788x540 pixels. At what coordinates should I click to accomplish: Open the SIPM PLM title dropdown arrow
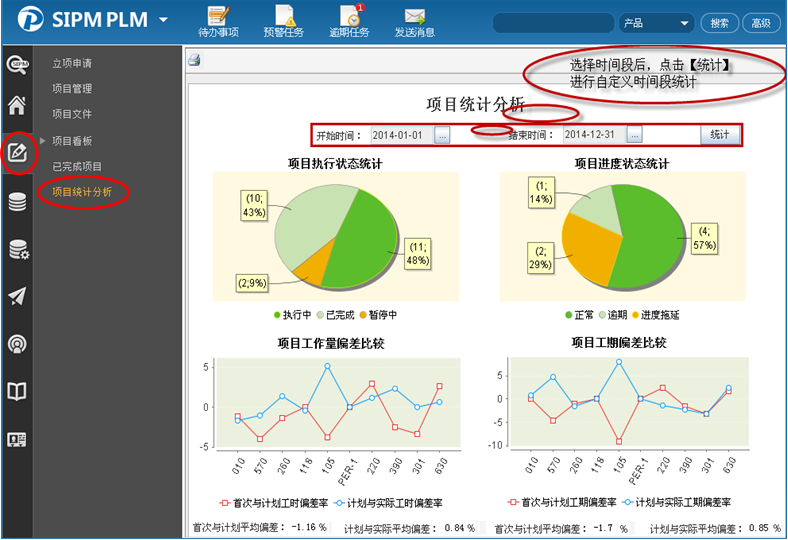[163, 21]
